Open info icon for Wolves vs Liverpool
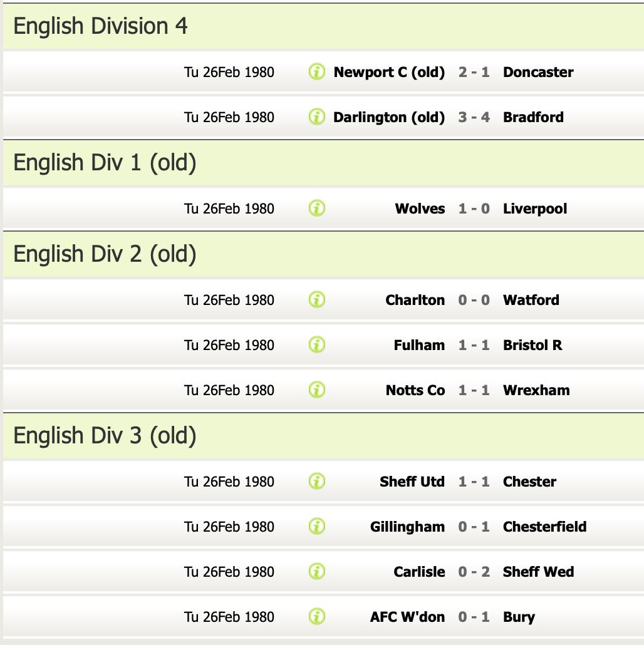This screenshot has height=645, width=644. pyautogui.click(x=317, y=209)
